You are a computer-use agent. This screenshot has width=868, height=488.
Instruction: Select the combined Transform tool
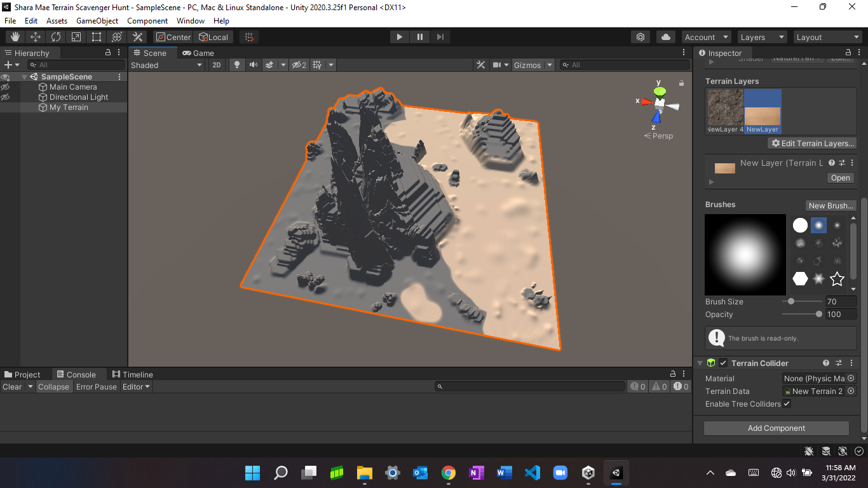click(x=117, y=37)
